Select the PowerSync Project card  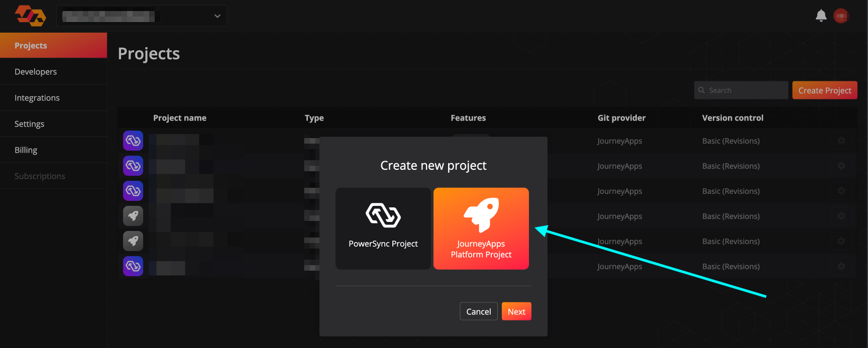[383, 228]
